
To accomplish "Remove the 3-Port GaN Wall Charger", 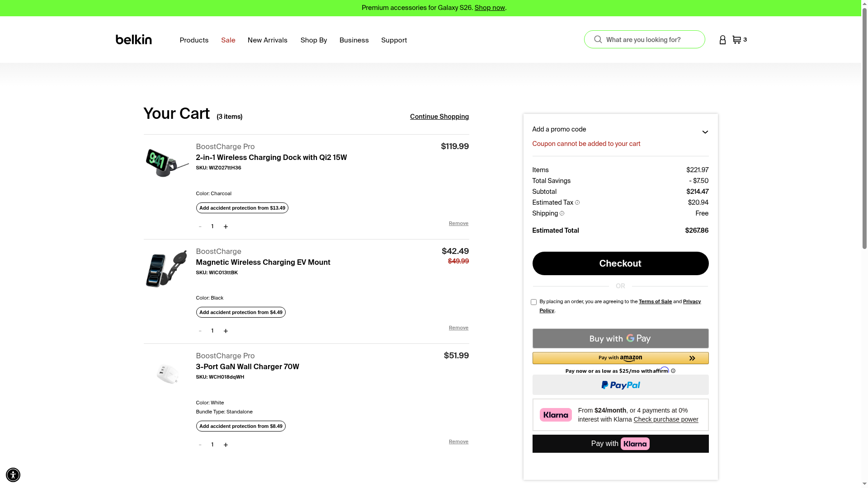I will [458, 441].
